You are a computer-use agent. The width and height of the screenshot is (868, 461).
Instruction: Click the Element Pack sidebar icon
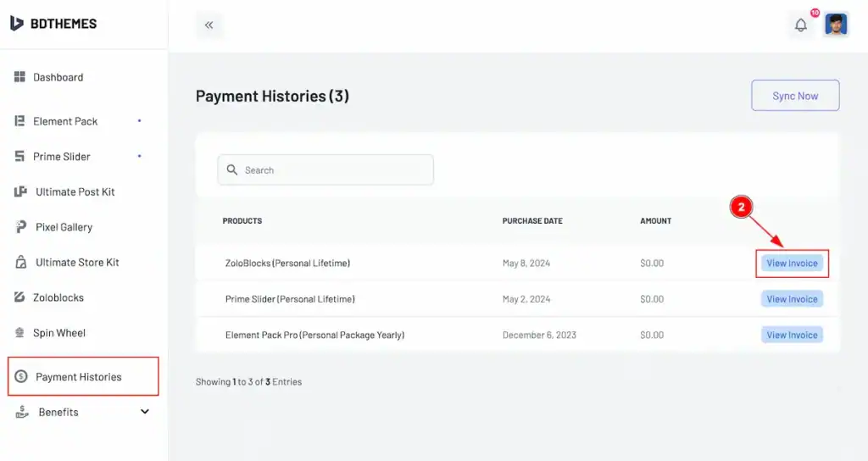[19, 120]
